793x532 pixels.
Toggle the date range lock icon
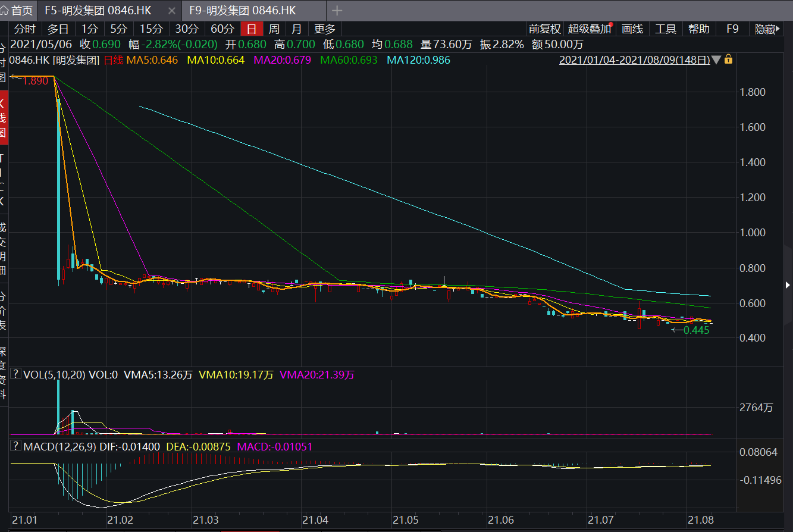[728, 60]
